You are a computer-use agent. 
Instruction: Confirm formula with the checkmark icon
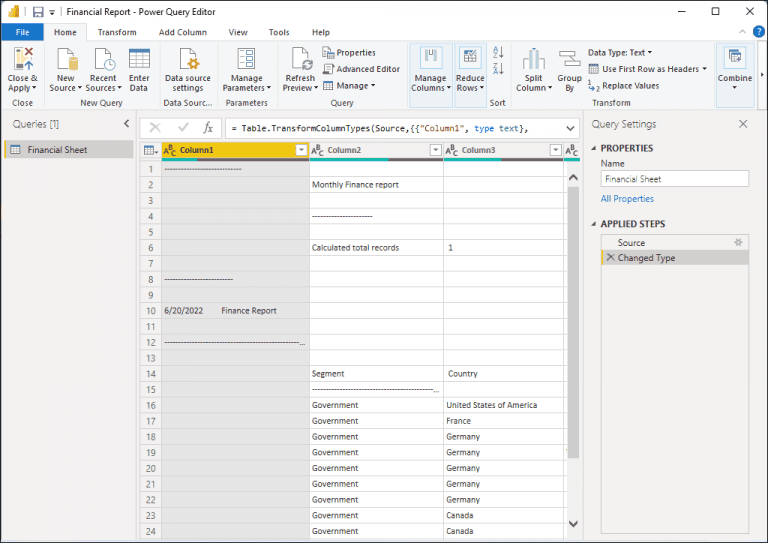(183, 128)
